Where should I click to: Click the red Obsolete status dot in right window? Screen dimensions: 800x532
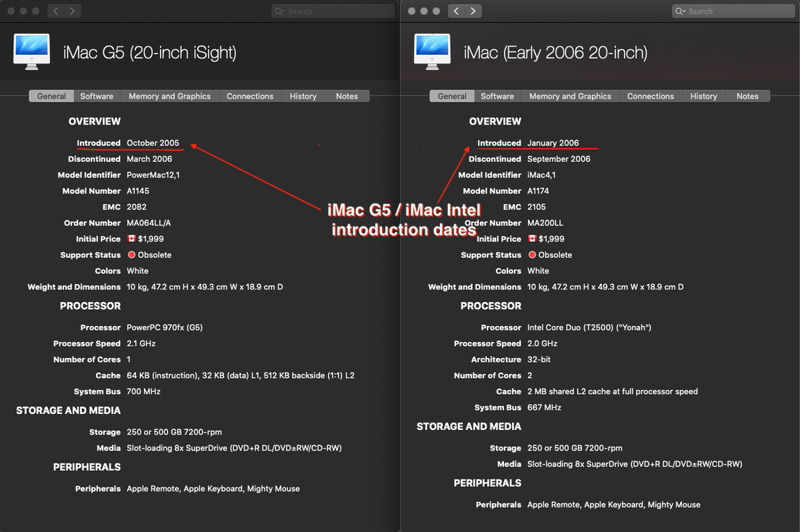click(x=532, y=255)
